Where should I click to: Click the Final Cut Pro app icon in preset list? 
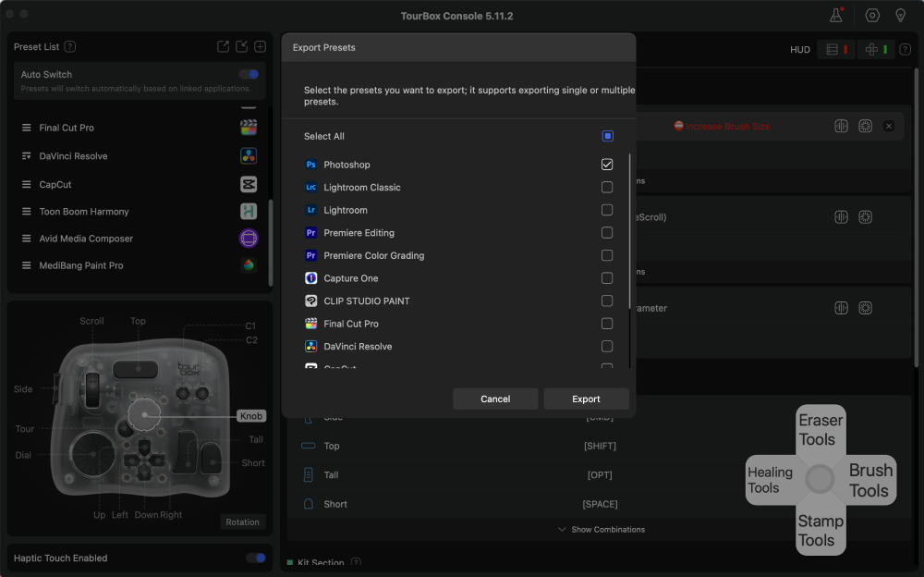coord(249,128)
